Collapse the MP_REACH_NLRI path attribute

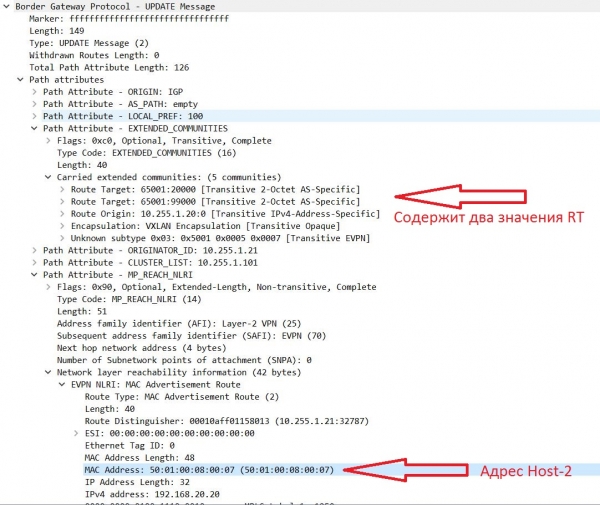(35, 274)
